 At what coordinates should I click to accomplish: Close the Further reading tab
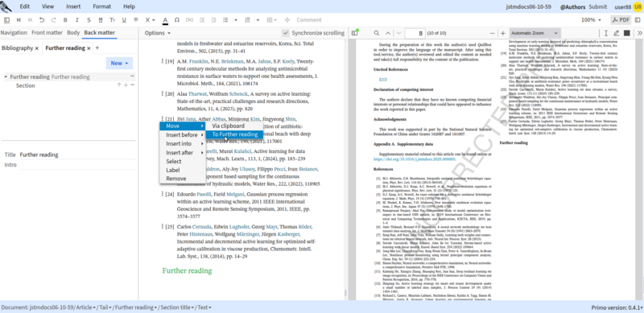coord(89,48)
